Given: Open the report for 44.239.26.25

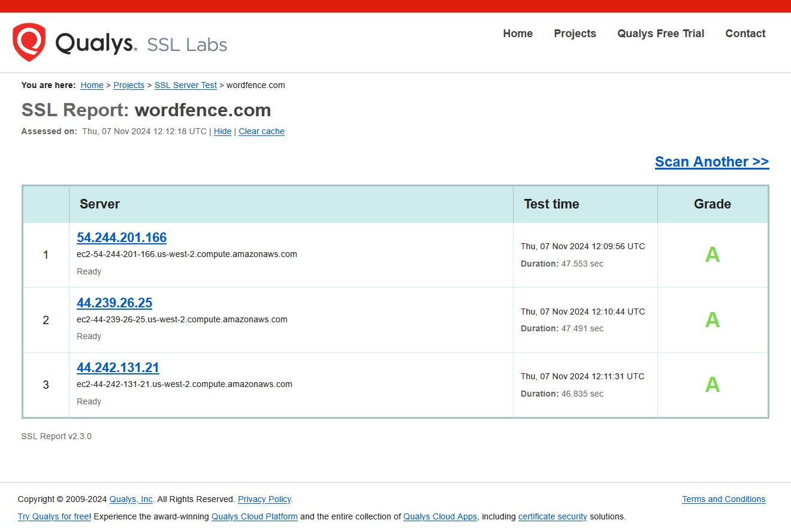Looking at the screenshot, I should tap(114, 303).
